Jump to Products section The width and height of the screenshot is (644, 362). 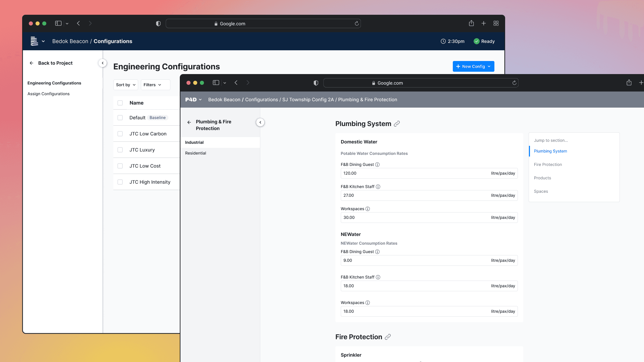pos(542,178)
